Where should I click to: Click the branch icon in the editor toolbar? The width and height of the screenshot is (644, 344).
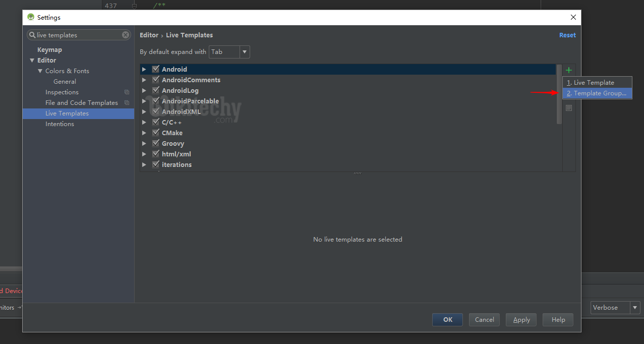pos(134,5)
